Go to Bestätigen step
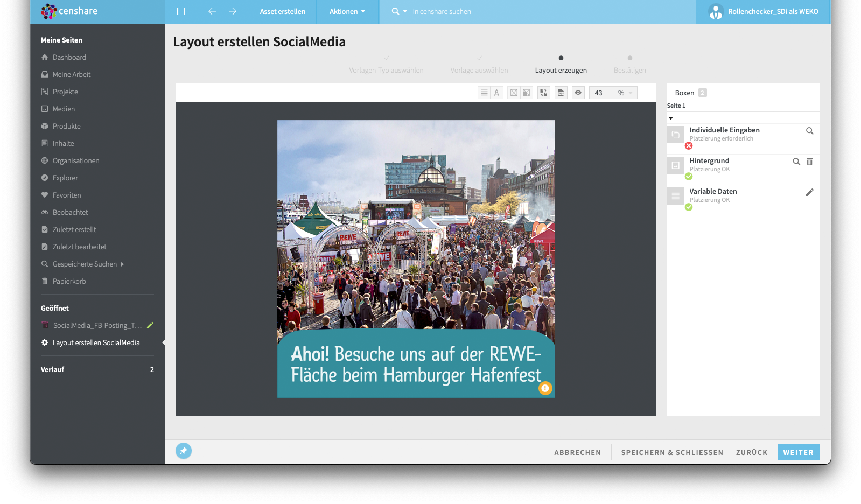This screenshot has width=861, height=504. point(629,70)
